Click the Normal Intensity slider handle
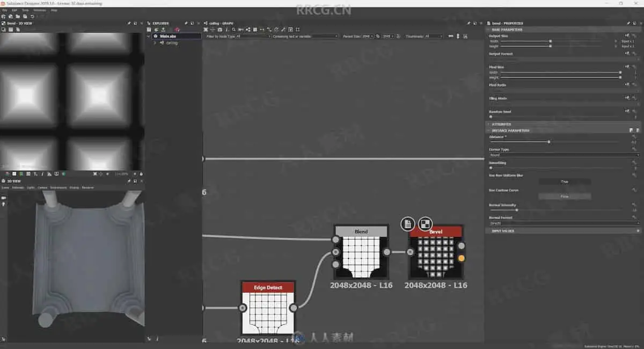The width and height of the screenshot is (644, 349). coord(516,210)
